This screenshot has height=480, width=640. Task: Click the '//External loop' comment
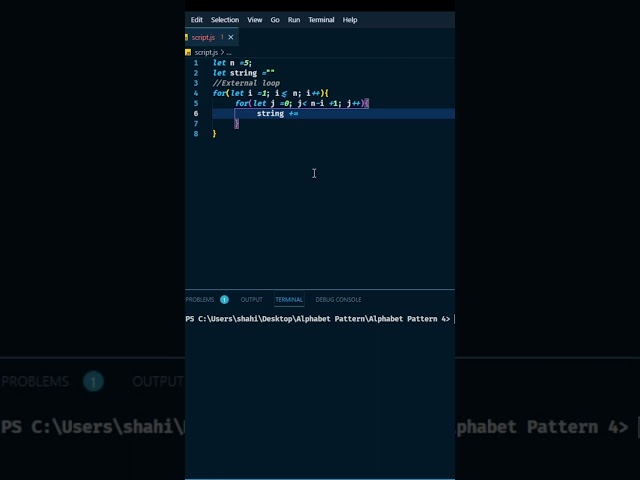pos(246,83)
